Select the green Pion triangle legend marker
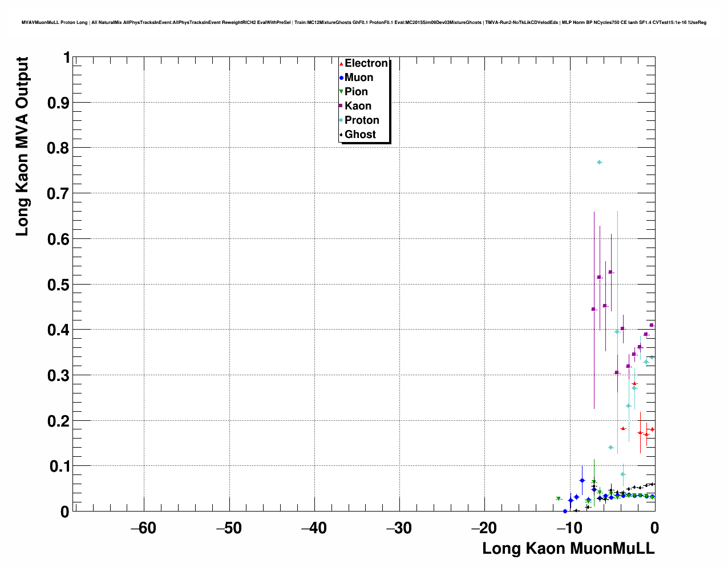Screen dimensions: 728x568 341,92
